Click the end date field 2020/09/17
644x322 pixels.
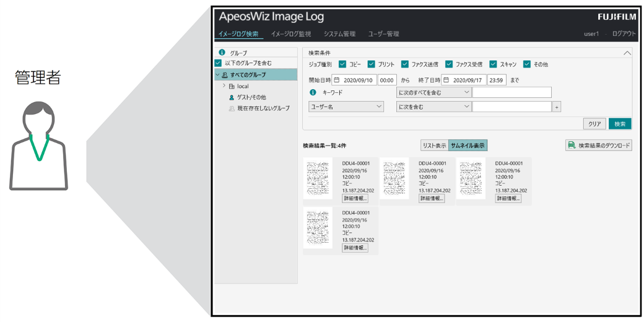coord(464,80)
